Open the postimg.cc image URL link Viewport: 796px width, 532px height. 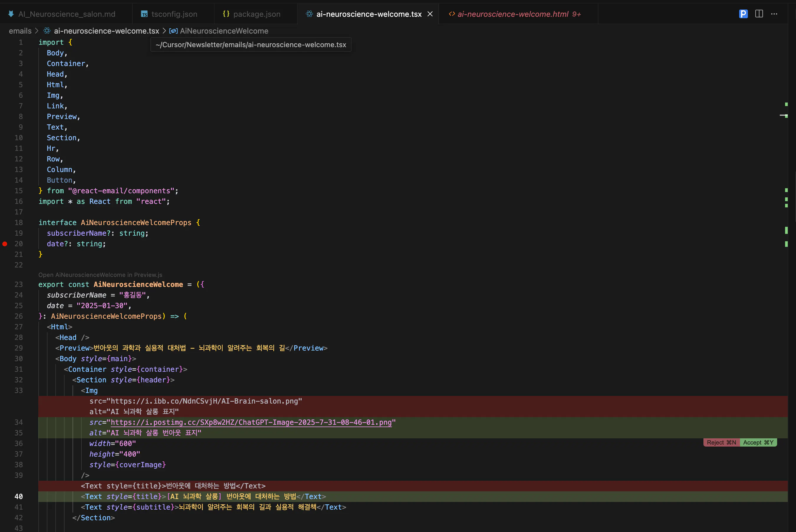tap(251, 422)
